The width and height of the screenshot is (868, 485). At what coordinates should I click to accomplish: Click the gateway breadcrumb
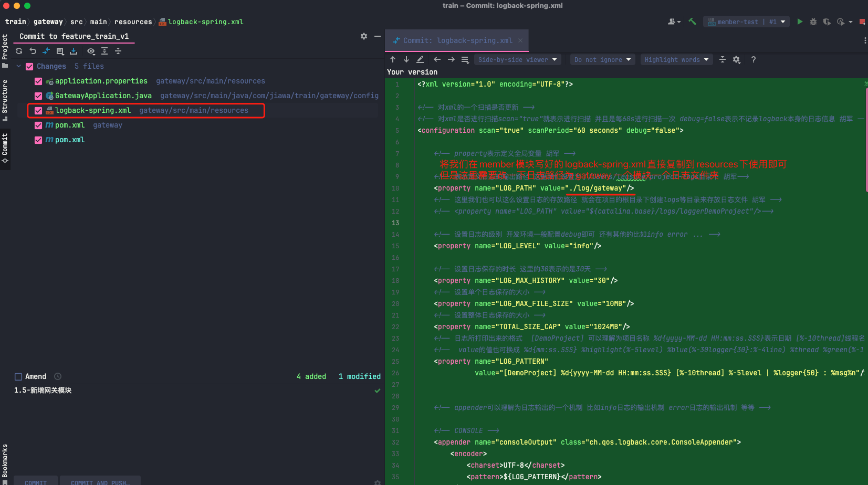[48, 22]
